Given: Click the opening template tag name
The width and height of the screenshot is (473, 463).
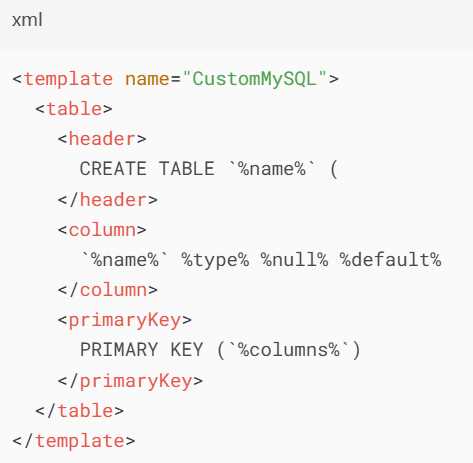Looking at the screenshot, I should tap(68, 79).
